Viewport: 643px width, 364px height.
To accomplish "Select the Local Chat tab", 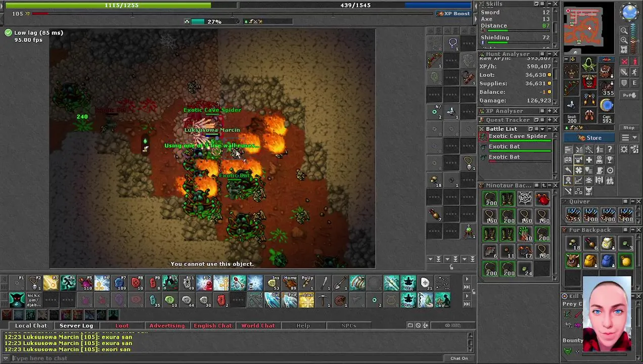I will click(31, 326).
